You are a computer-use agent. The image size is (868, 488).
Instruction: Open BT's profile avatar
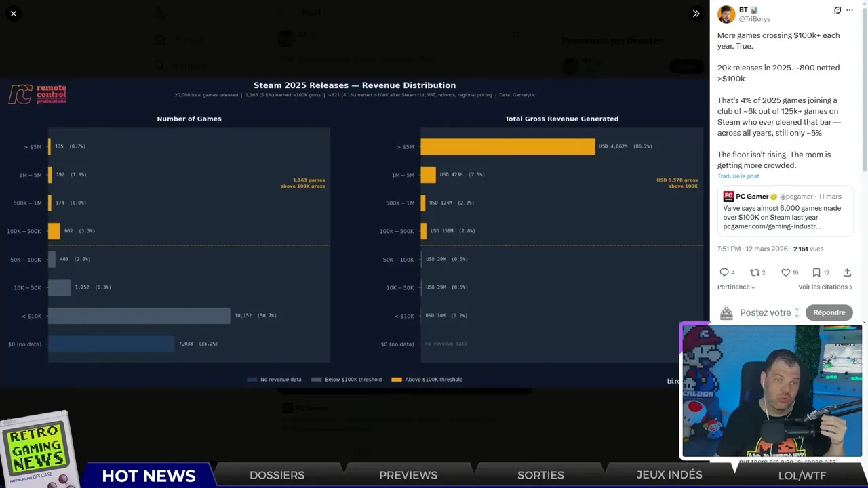[726, 14]
